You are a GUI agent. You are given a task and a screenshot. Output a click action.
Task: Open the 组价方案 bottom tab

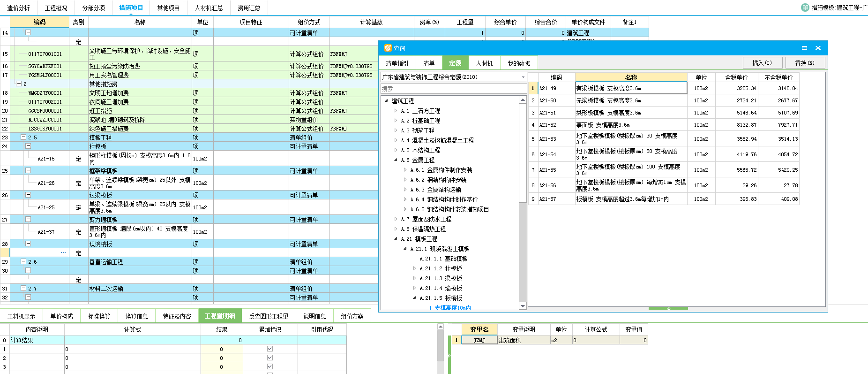point(352,316)
